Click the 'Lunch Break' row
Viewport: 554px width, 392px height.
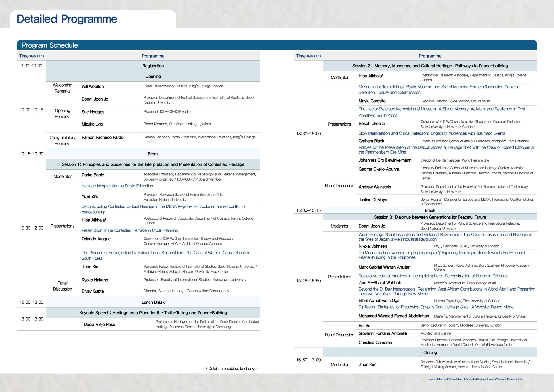[153, 302]
